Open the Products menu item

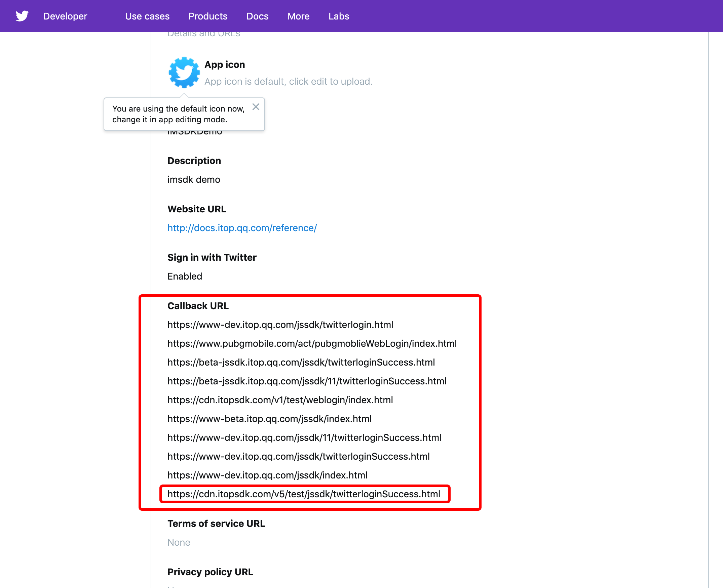pyautogui.click(x=208, y=16)
